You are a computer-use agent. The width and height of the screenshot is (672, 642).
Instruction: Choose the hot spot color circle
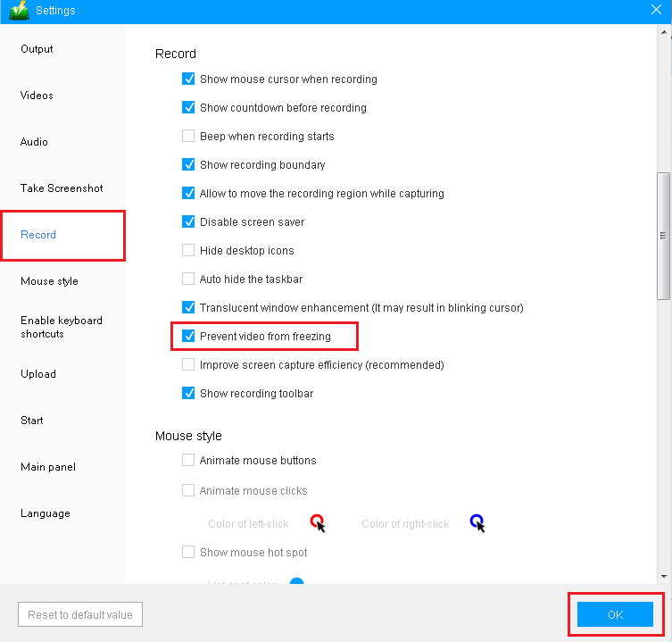click(x=296, y=580)
